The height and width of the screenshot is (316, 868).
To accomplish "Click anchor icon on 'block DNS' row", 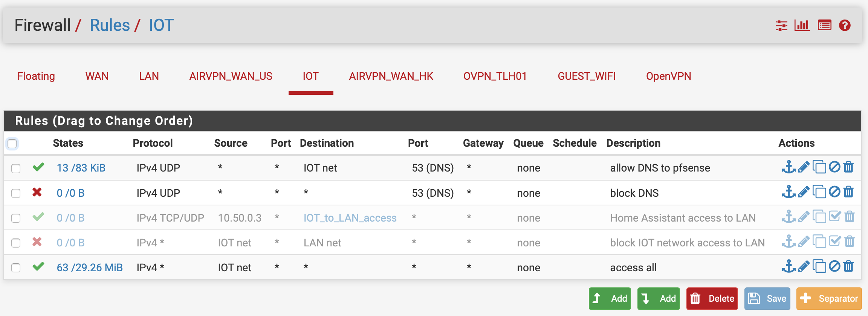I will pyautogui.click(x=789, y=192).
